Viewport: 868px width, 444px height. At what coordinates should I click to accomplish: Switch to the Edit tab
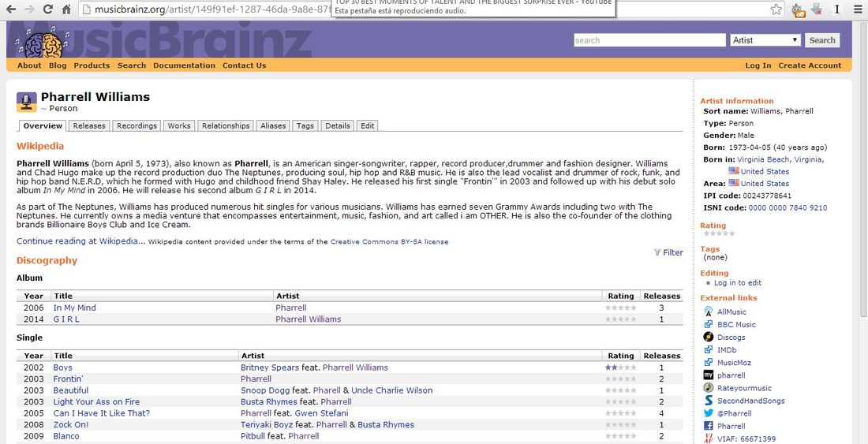tap(368, 125)
